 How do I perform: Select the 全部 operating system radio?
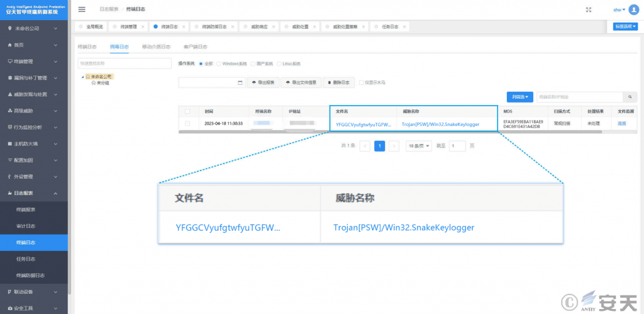201,64
